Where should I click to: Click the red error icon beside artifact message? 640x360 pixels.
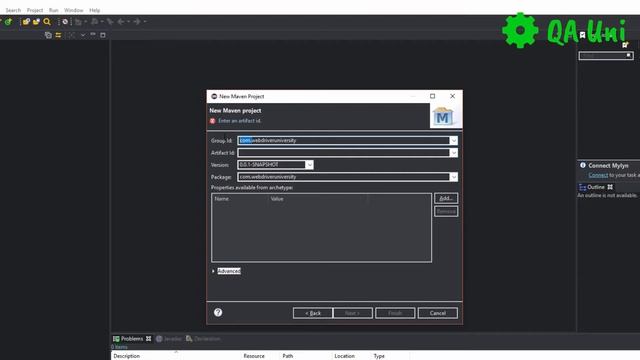click(213, 121)
